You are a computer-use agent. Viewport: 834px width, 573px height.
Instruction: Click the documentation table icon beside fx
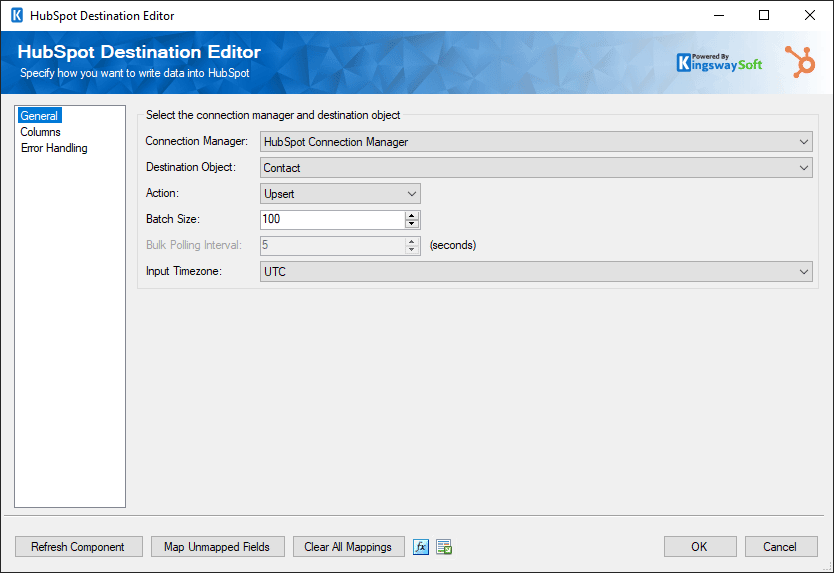coord(444,546)
